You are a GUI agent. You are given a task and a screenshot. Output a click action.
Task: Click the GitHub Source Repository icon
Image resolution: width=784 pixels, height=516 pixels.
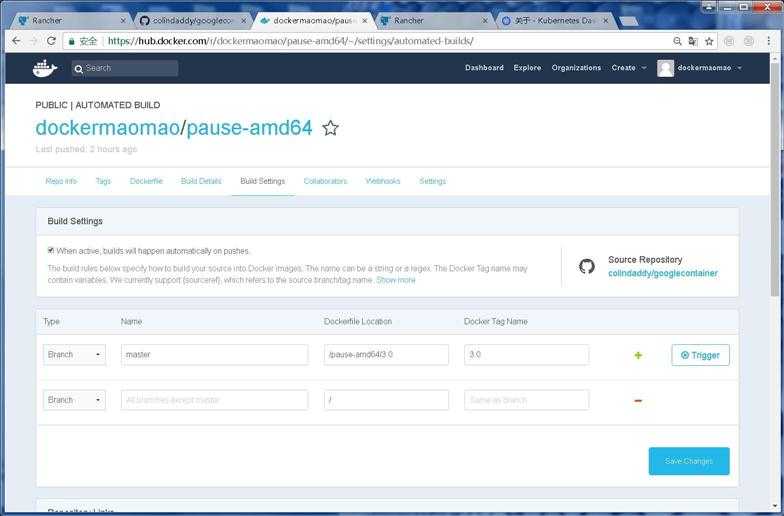click(586, 266)
